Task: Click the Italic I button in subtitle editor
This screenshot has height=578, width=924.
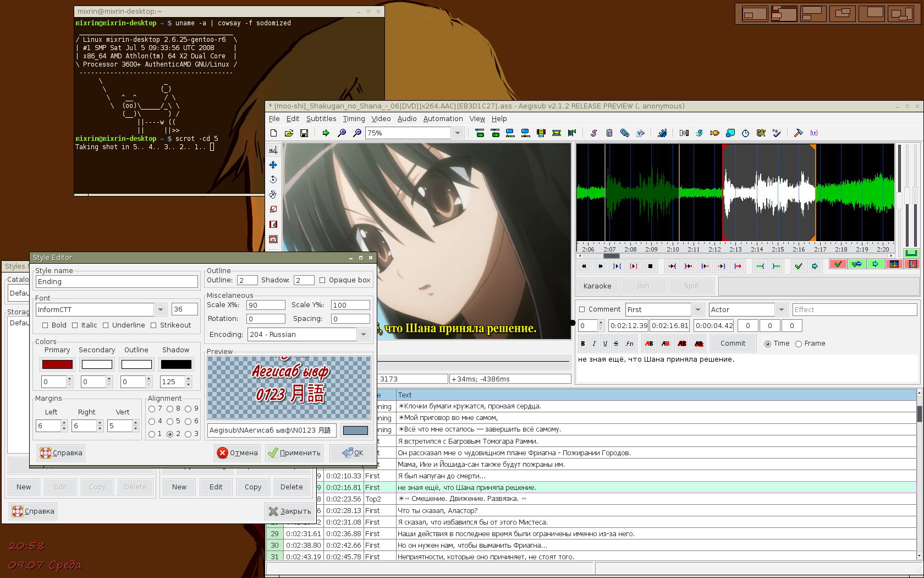Action: tap(594, 343)
